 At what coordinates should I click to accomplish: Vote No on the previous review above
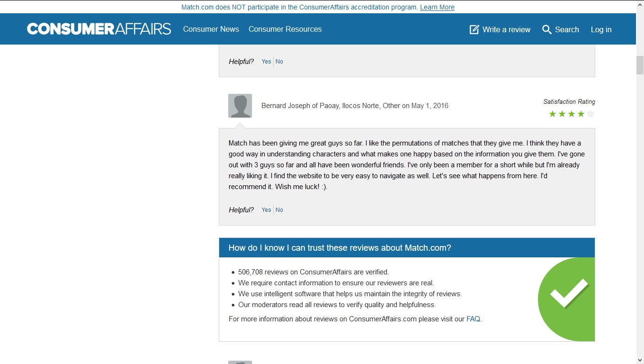coord(279,61)
